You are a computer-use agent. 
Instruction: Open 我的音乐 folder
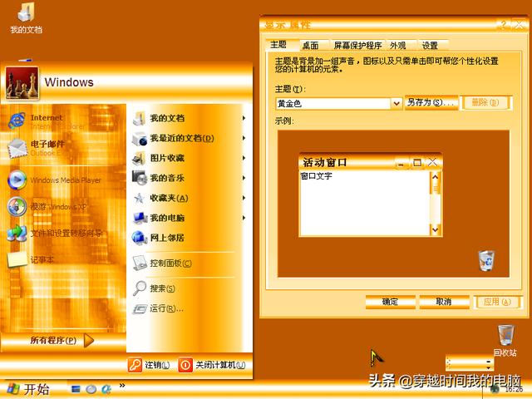click(189, 178)
